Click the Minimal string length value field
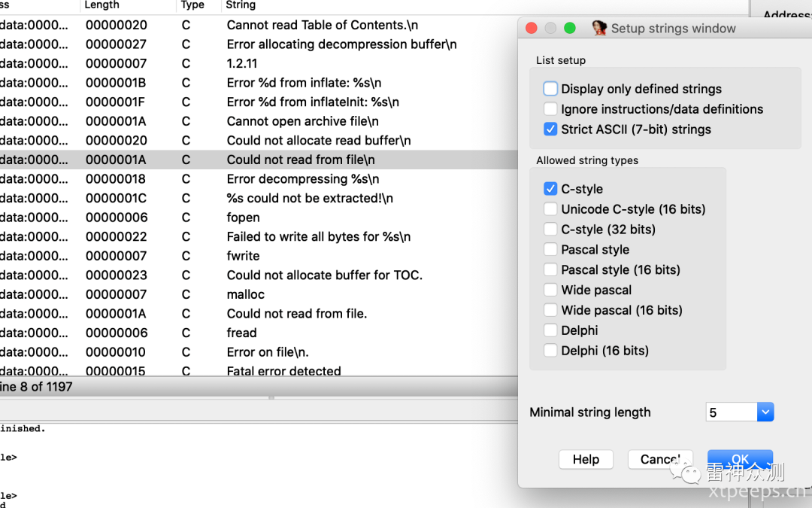This screenshot has width=812, height=508. (732, 412)
